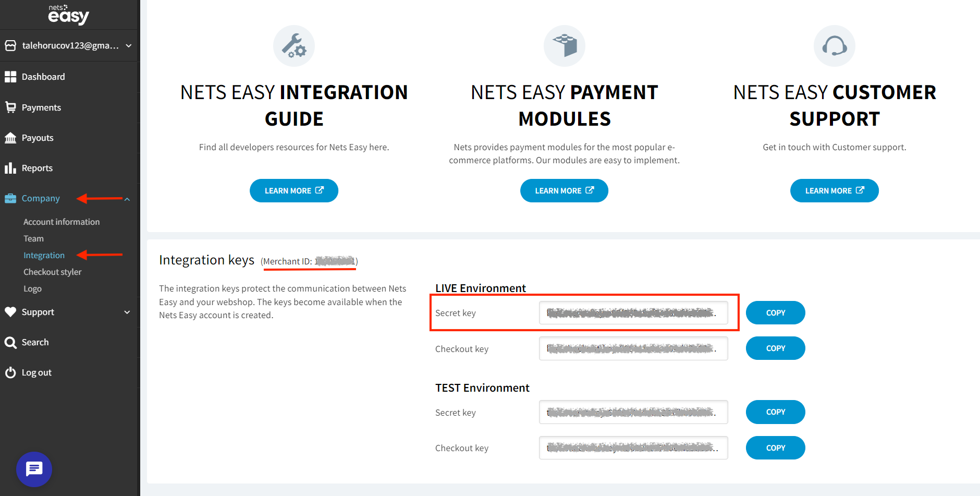Open the Support heart icon
Screen dimensions: 980x496
pyautogui.click(x=11, y=312)
